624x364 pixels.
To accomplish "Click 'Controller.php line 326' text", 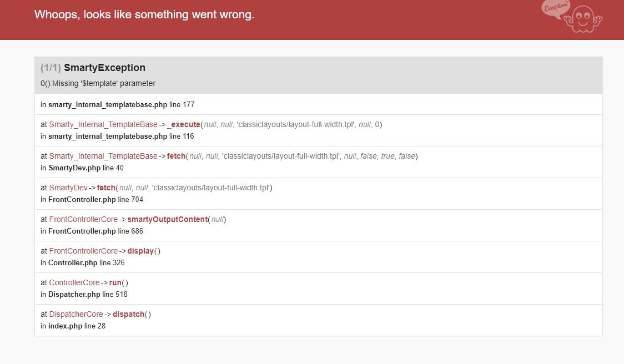I will coord(87,263).
